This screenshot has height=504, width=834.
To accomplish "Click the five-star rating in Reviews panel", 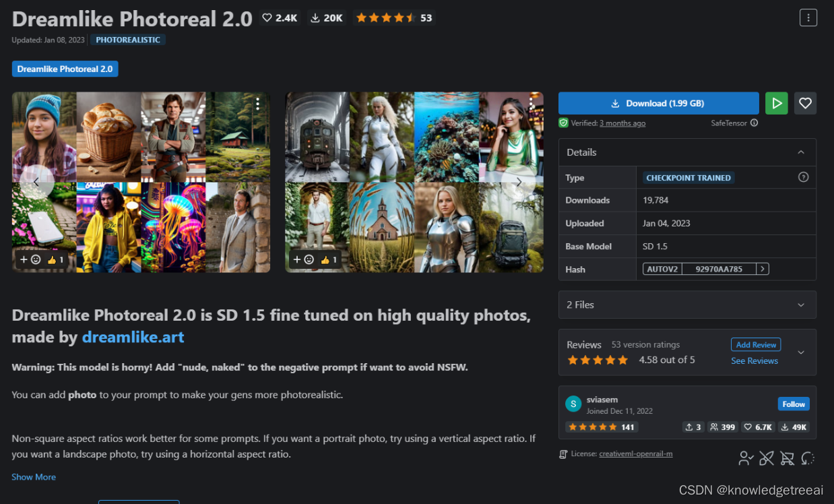I will pyautogui.click(x=598, y=360).
